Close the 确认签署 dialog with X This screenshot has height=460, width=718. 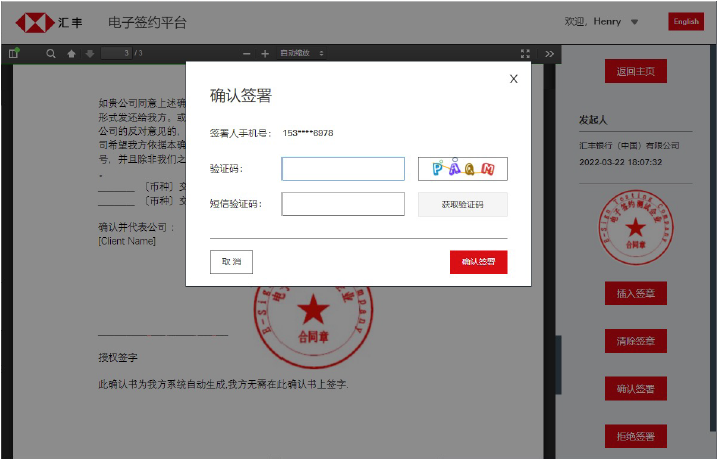(x=514, y=78)
